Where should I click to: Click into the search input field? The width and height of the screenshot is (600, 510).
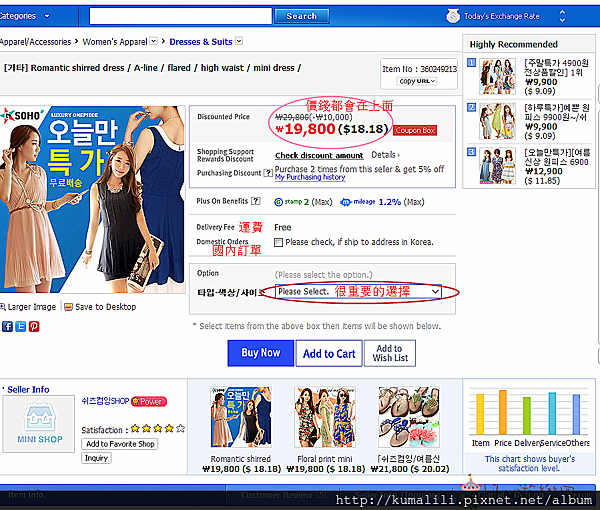coord(181,16)
